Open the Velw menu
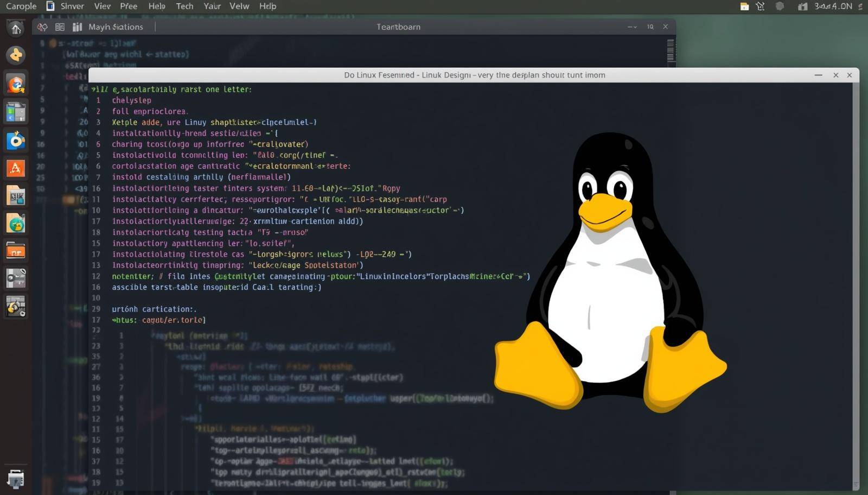 (239, 6)
